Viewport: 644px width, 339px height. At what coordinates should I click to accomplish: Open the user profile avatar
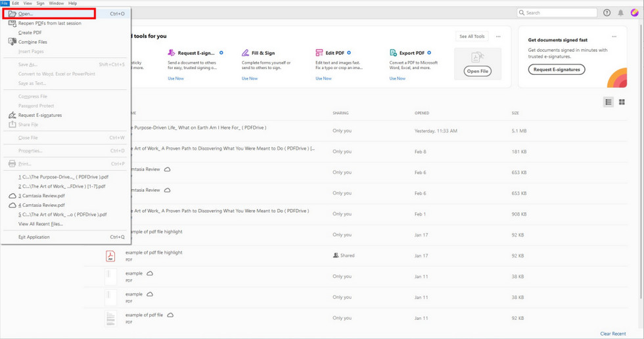click(x=634, y=12)
